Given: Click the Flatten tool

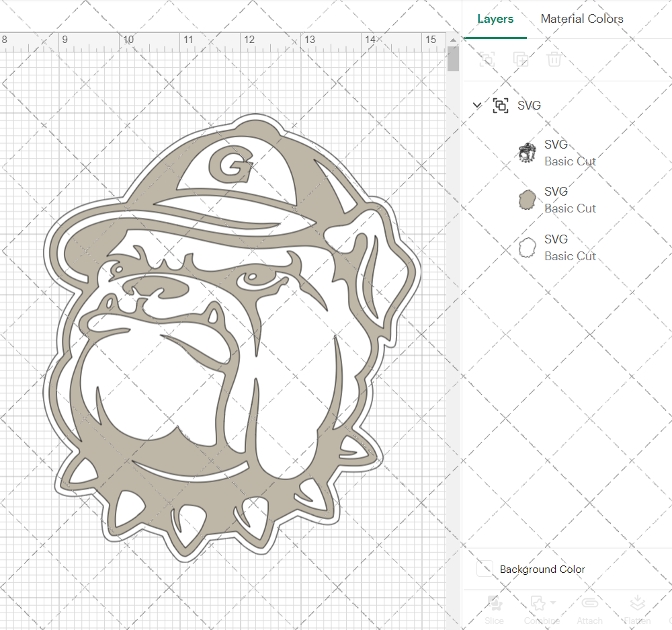Looking at the screenshot, I should (637, 610).
